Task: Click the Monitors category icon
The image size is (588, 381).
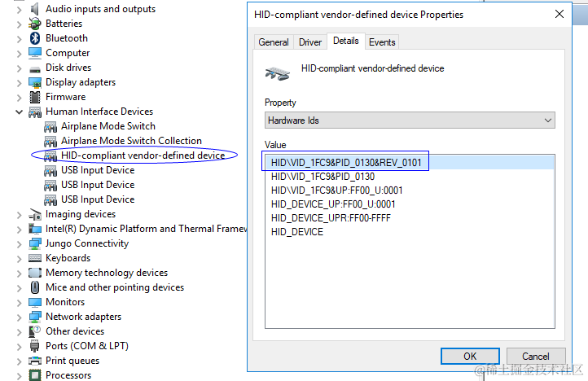Action: pyautogui.click(x=35, y=302)
